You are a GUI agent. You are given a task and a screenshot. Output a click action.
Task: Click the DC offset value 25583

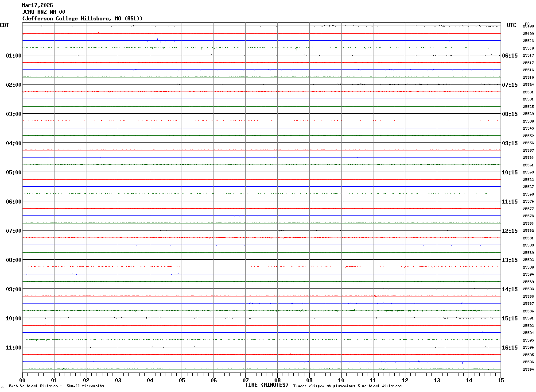pos(528,245)
